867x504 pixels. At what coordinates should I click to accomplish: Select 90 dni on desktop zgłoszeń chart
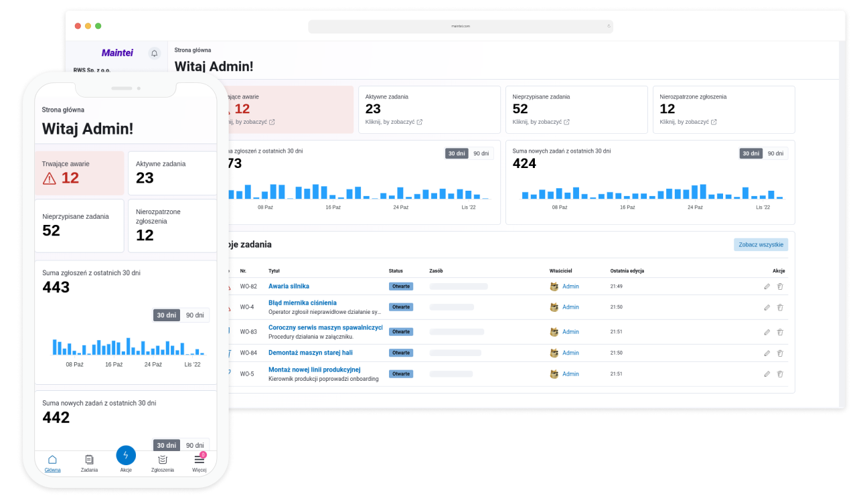point(481,153)
